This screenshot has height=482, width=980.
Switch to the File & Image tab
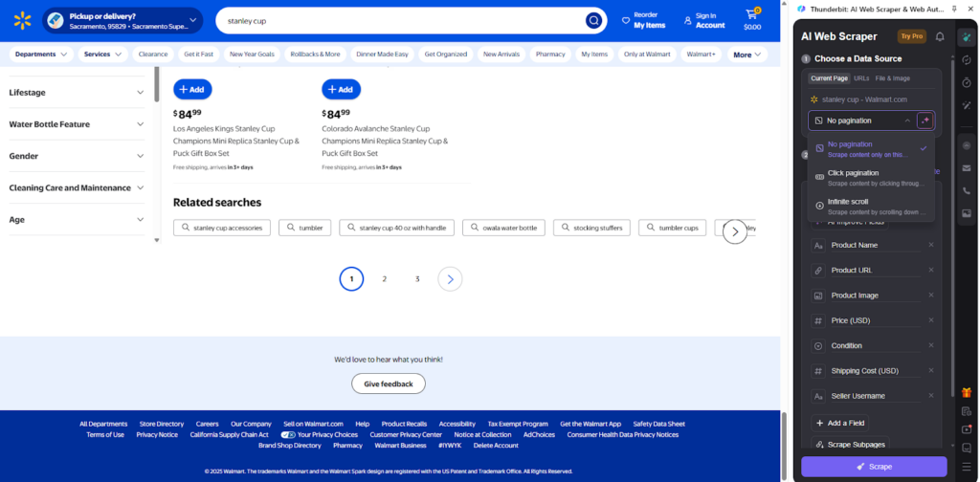point(893,78)
